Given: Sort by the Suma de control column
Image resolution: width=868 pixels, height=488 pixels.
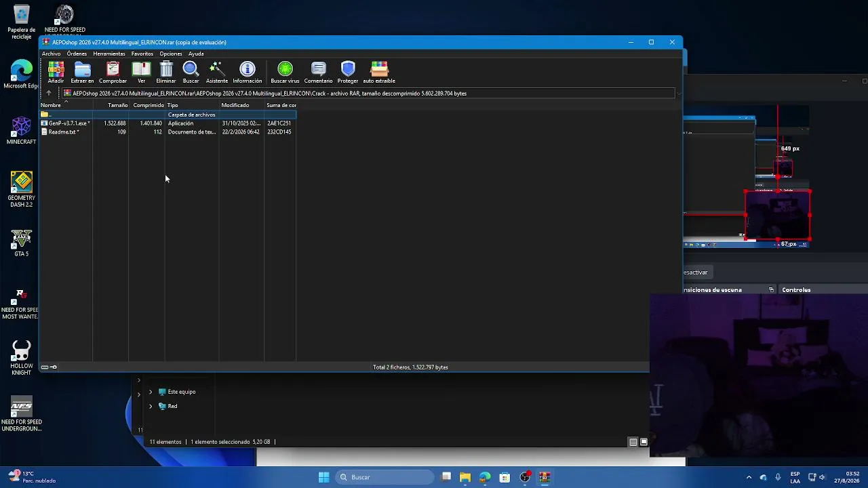Looking at the screenshot, I should [x=280, y=105].
